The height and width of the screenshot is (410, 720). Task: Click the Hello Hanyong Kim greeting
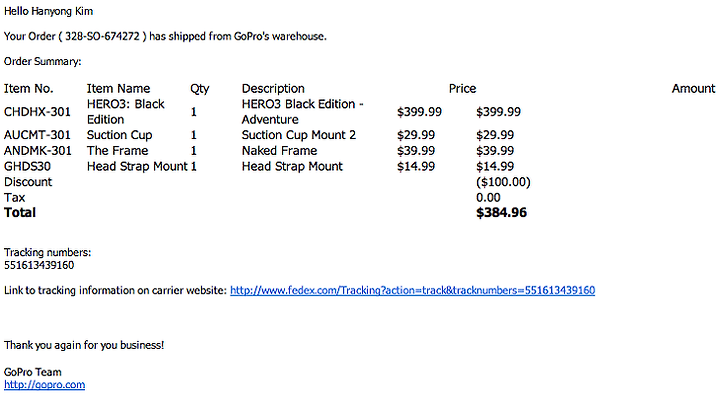(49, 11)
